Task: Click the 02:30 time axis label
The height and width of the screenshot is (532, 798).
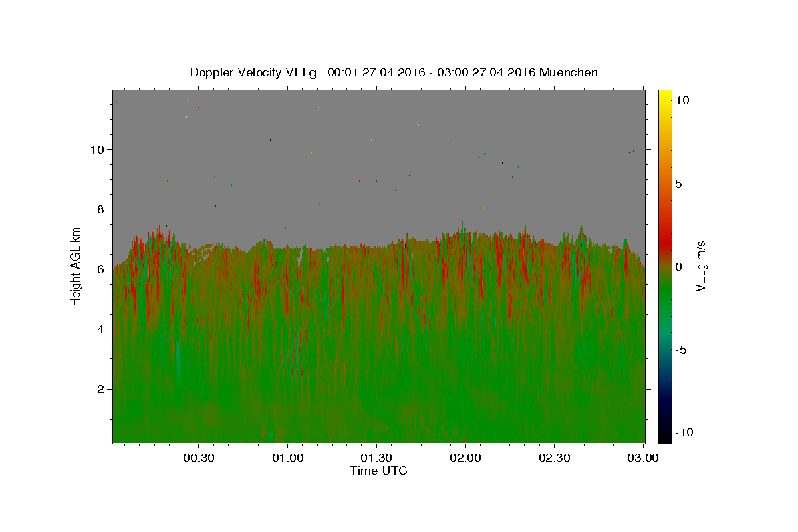Action: coord(555,458)
